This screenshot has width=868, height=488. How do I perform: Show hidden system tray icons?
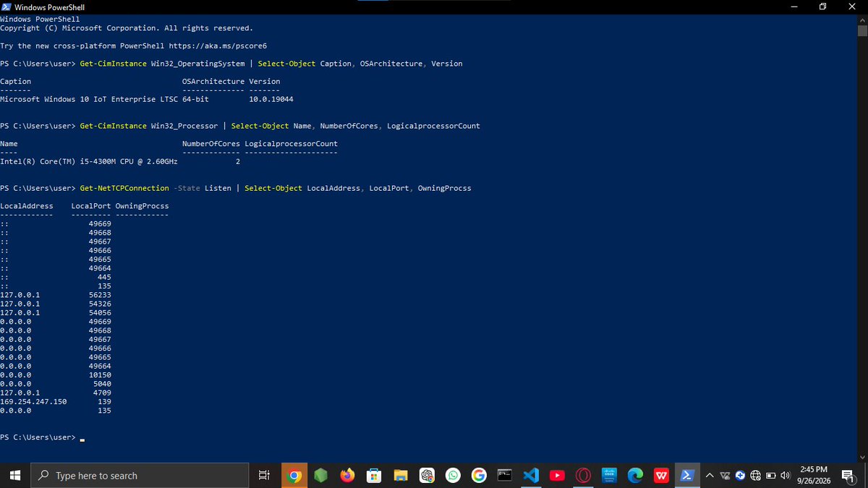point(709,475)
